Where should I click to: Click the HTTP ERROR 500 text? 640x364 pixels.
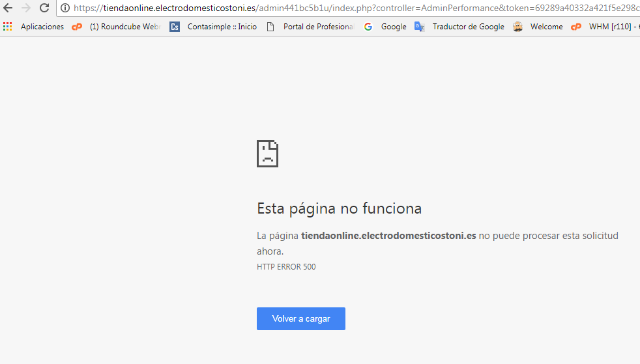pyautogui.click(x=286, y=267)
